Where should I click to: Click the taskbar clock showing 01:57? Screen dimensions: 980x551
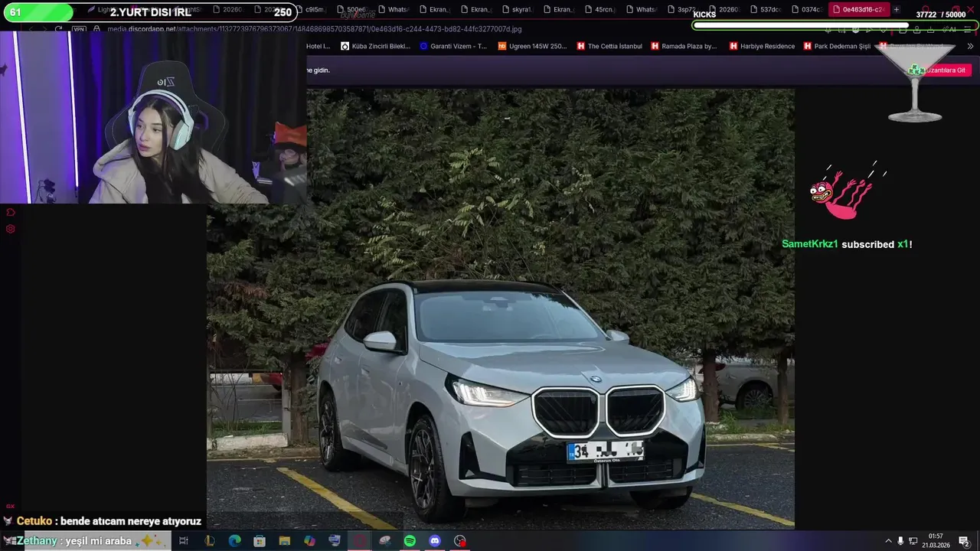pos(936,541)
